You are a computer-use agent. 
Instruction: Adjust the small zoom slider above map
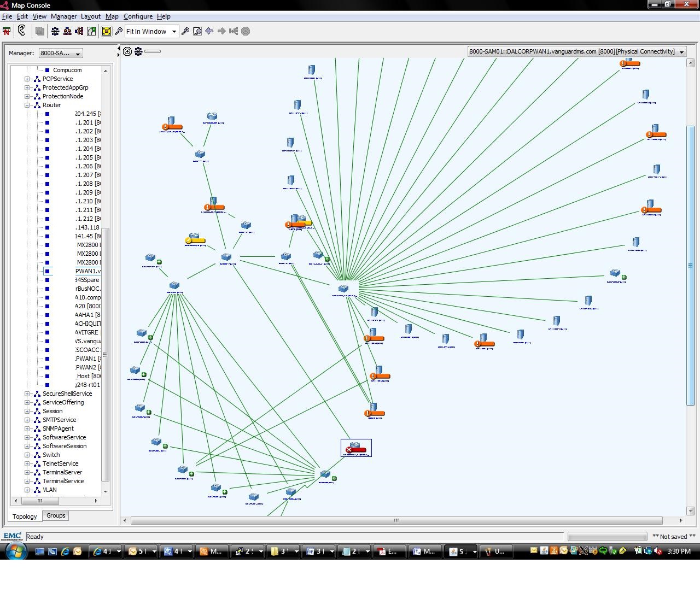(x=153, y=51)
